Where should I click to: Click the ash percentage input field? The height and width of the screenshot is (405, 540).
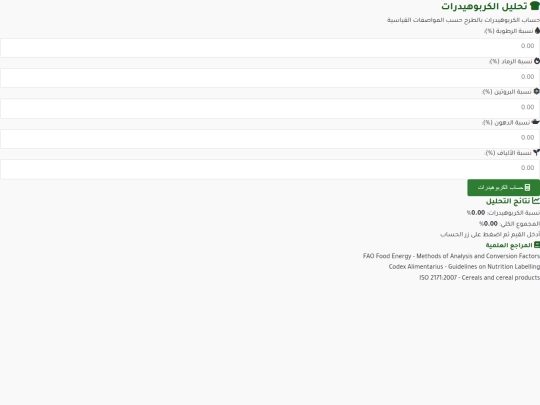tap(270, 78)
